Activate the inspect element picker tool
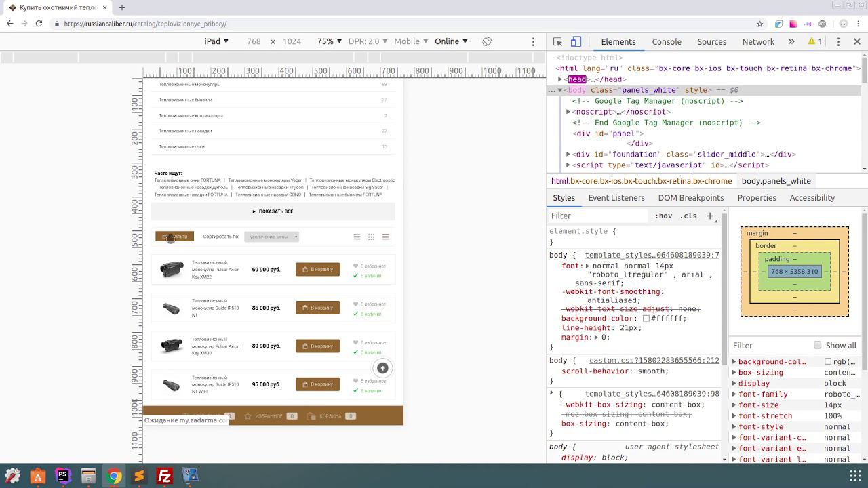This screenshot has width=868, height=488. [557, 41]
